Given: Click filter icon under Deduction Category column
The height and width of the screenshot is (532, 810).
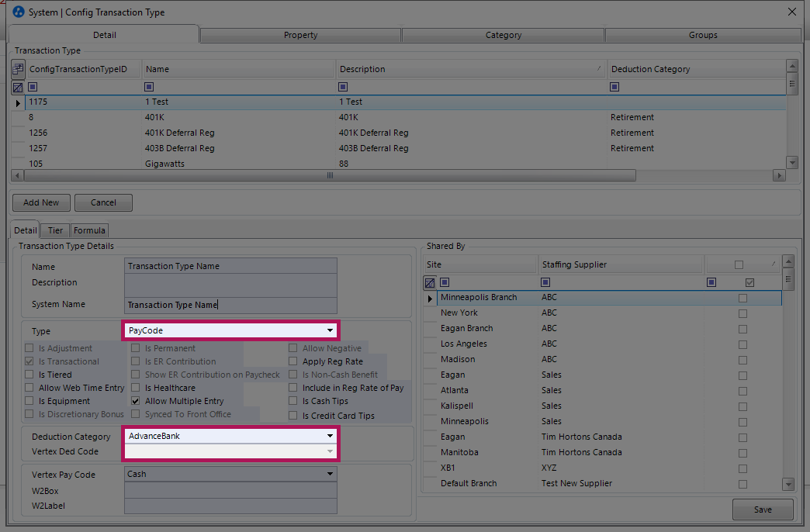Looking at the screenshot, I should tap(614, 87).
